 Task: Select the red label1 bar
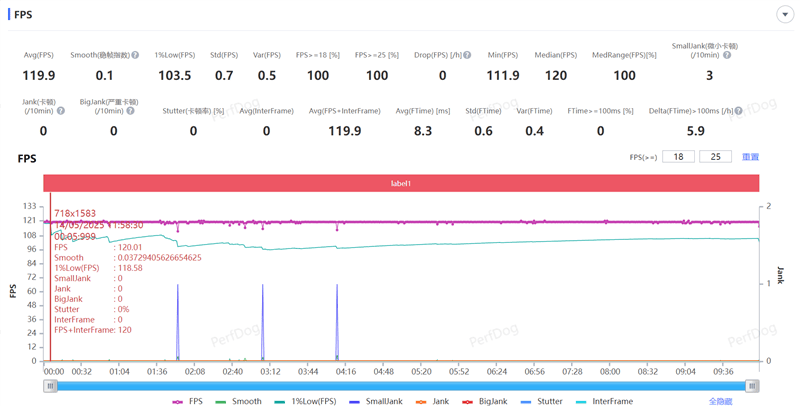(401, 183)
